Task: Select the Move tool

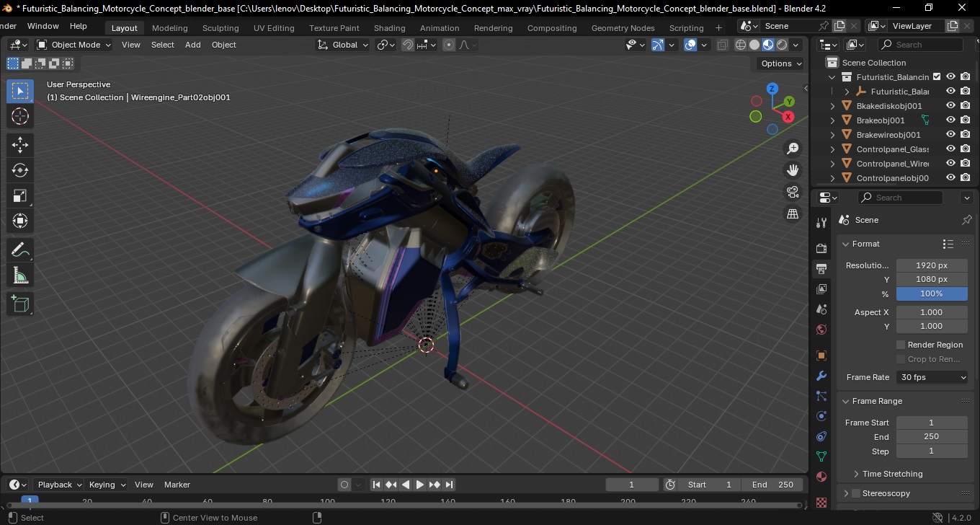Action: 20,145
